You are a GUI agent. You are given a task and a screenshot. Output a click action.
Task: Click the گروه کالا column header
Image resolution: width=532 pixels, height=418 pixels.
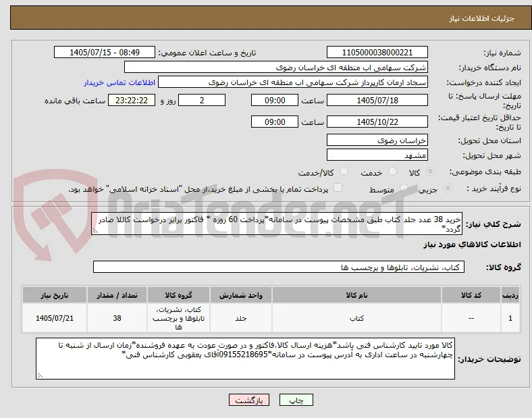(x=179, y=295)
